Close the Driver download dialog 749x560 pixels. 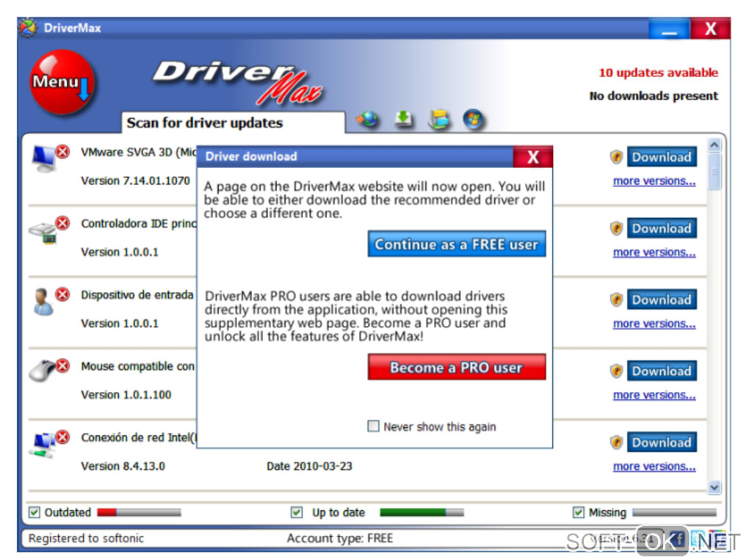(532, 156)
